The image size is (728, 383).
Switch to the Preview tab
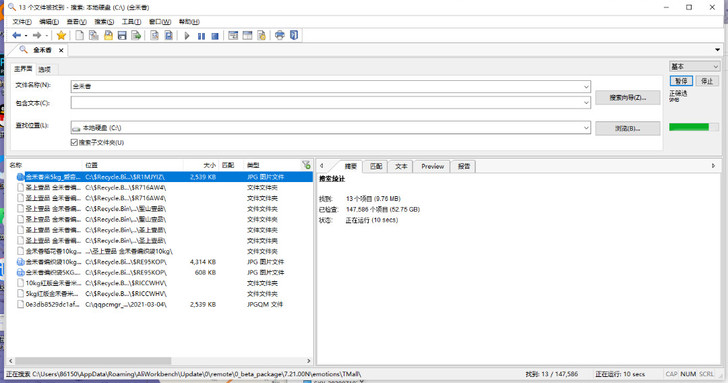432,166
